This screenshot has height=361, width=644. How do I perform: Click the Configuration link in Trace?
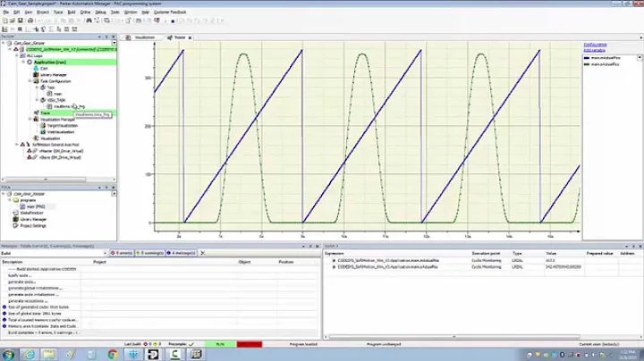coord(595,45)
